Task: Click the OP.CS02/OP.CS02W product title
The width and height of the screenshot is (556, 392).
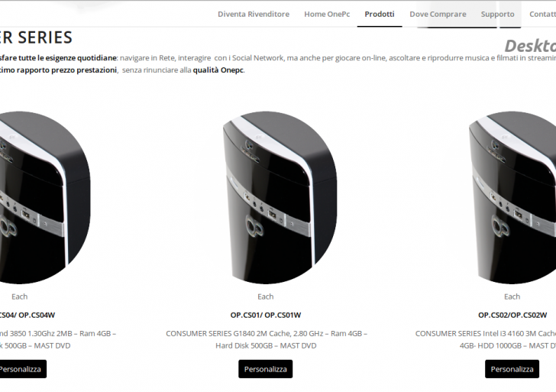Action: pyautogui.click(x=512, y=315)
